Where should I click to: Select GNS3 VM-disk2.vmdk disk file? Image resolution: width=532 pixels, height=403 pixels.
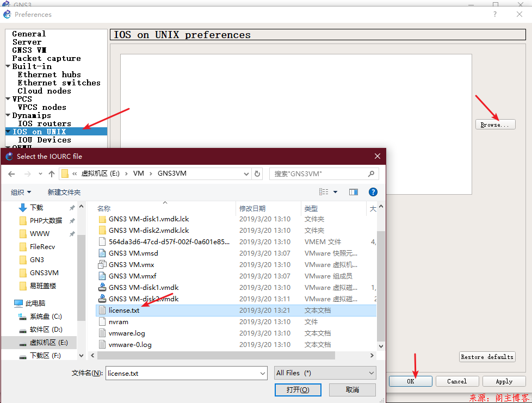click(144, 299)
